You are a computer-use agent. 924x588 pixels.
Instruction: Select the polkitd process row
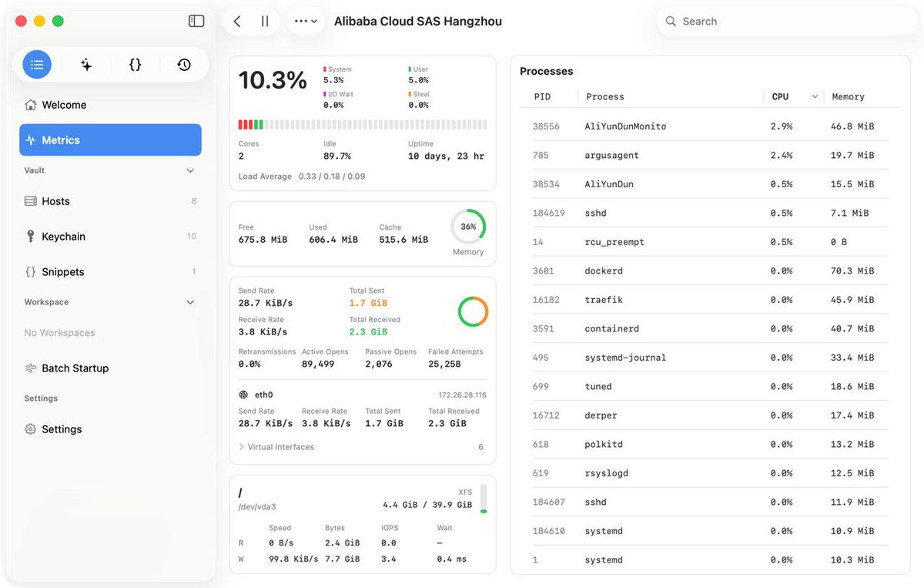709,444
